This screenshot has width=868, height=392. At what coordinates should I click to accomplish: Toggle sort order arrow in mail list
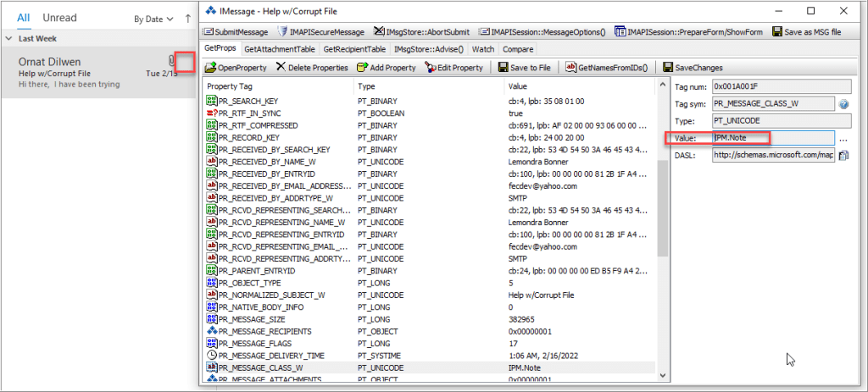pos(187,18)
